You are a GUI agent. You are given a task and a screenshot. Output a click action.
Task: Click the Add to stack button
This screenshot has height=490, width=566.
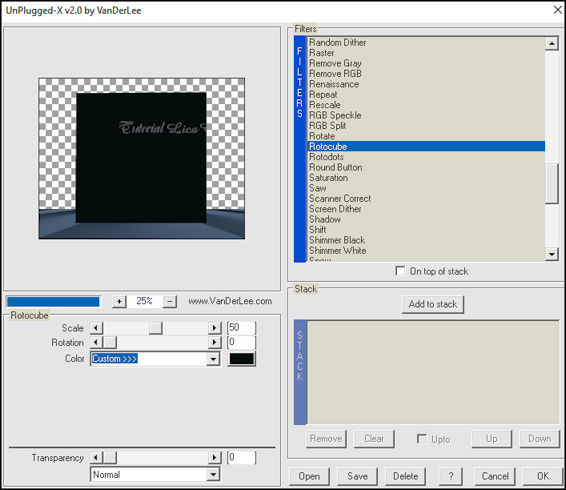pyautogui.click(x=433, y=304)
